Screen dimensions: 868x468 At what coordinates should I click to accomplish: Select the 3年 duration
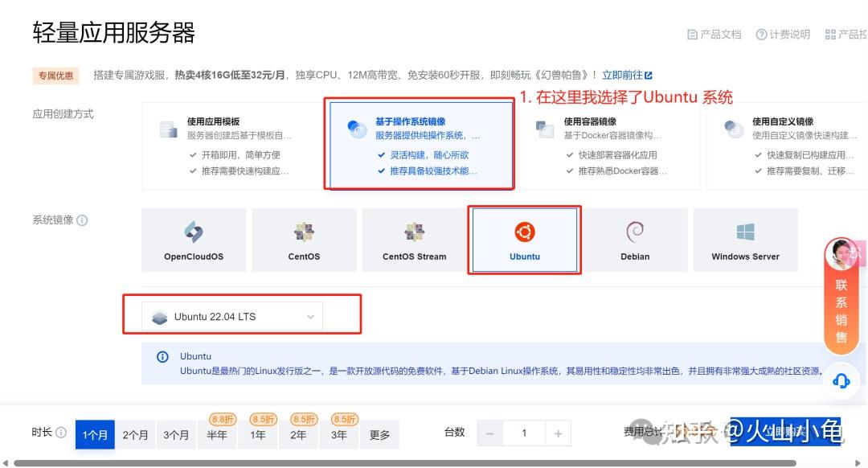click(339, 434)
